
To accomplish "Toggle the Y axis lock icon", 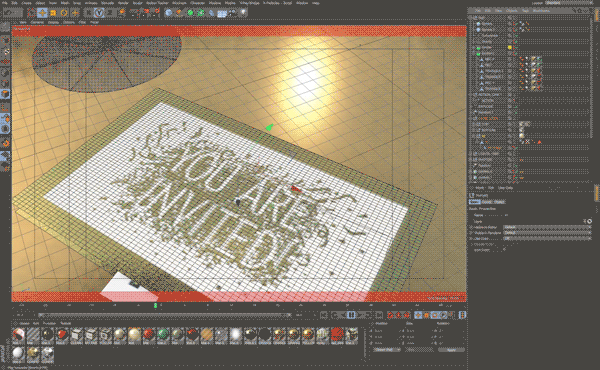I will [99, 13].
